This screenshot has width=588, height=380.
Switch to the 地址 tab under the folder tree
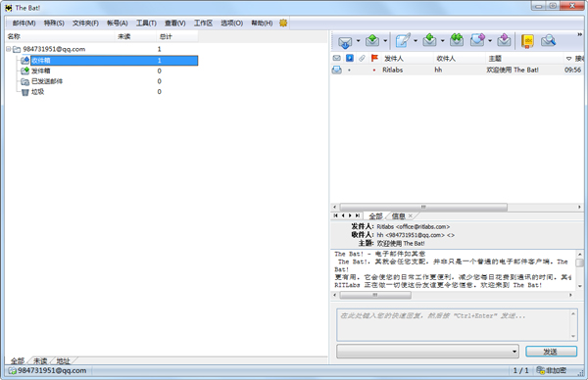tap(63, 360)
